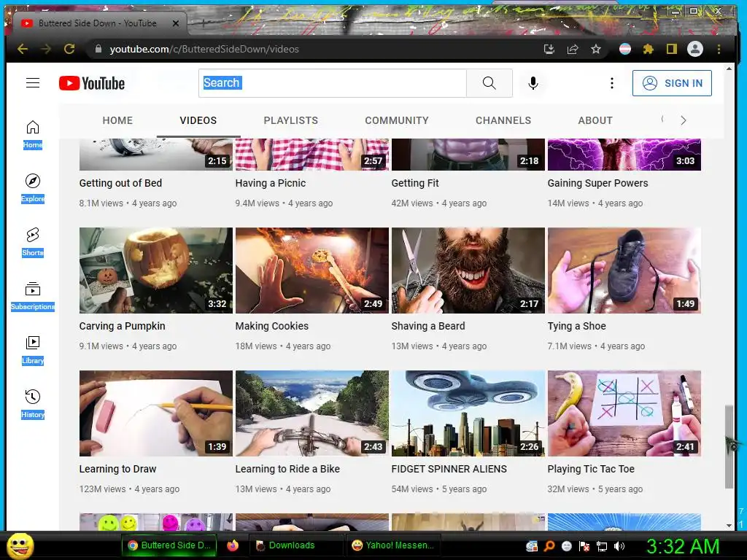
Task: Click the Having a Picnic title
Action: point(270,183)
